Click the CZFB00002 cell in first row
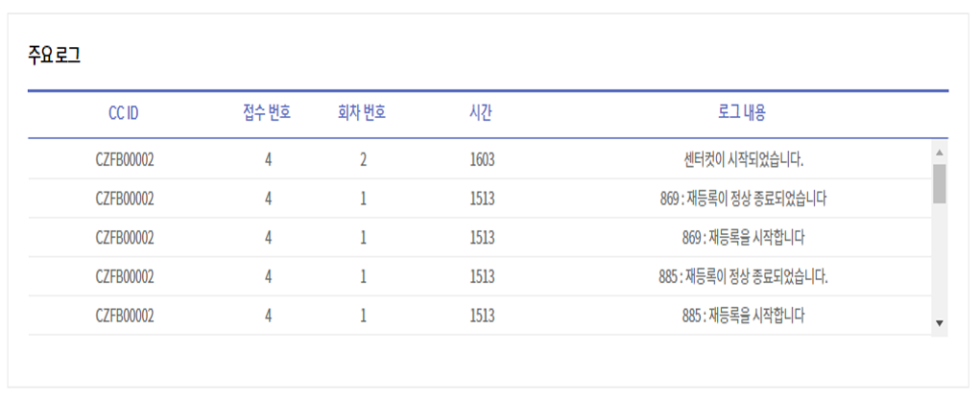Image resolution: width=980 pixels, height=400 pixels. [125, 160]
